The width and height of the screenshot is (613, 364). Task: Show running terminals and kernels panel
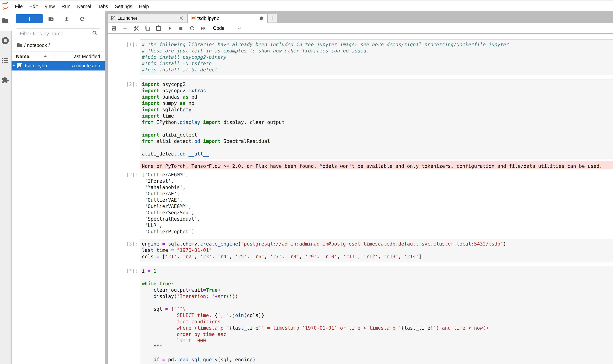pyautogui.click(x=5, y=41)
